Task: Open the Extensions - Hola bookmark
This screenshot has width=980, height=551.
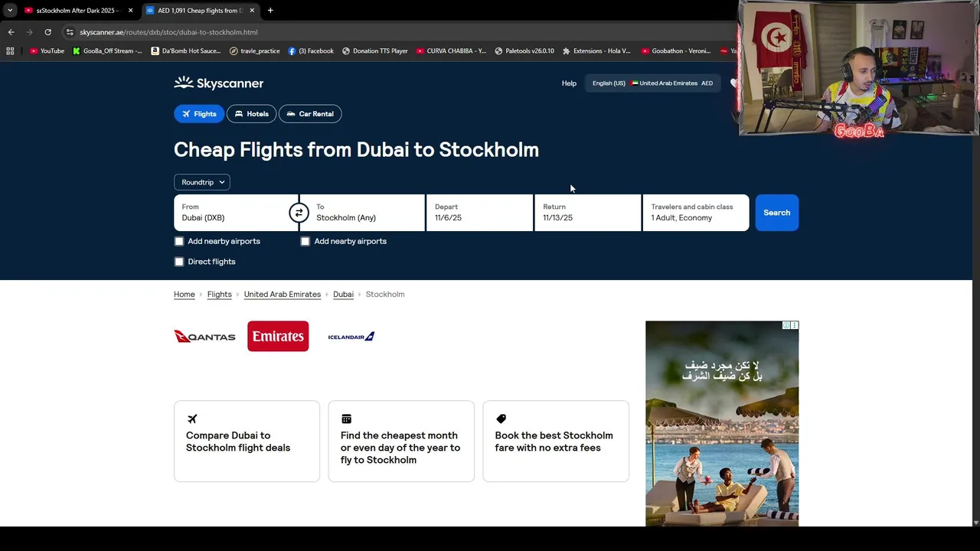Action: [x=596, y=51]
